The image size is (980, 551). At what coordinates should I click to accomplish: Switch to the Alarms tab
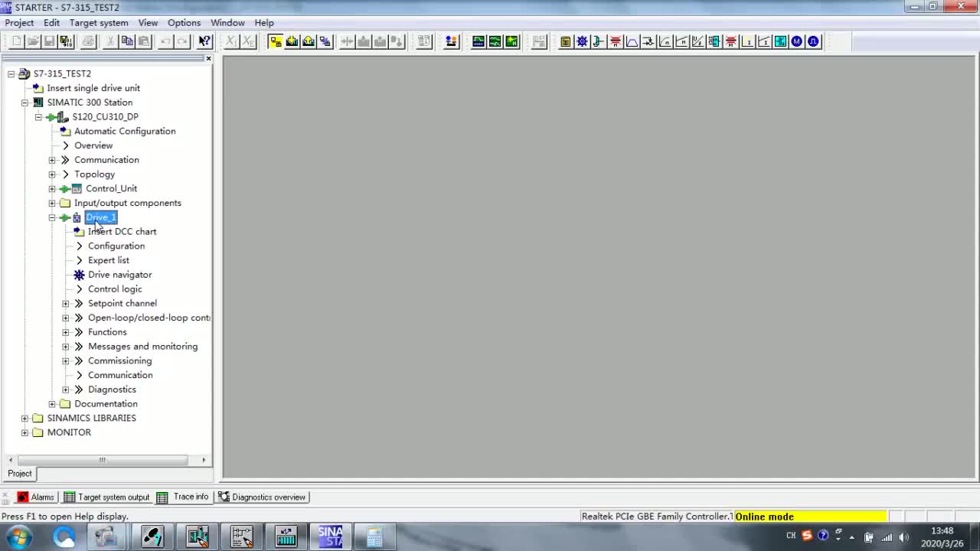[35, 497]
